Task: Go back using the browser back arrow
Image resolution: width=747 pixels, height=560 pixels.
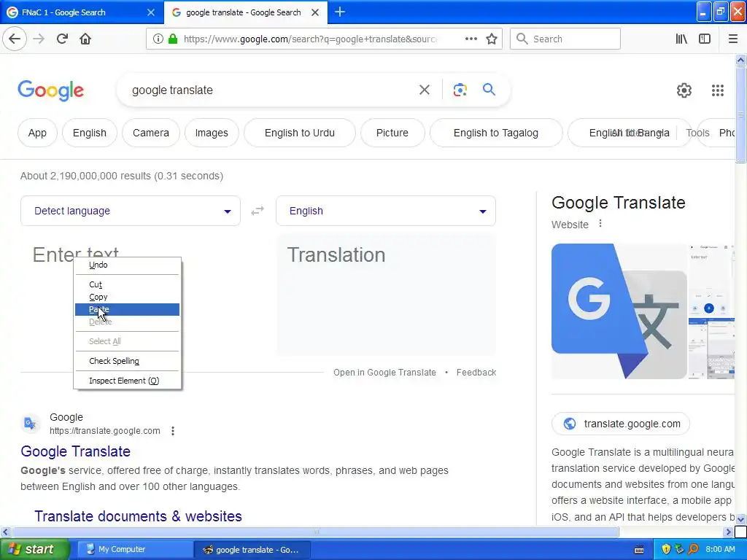Action: click(15, 39)
